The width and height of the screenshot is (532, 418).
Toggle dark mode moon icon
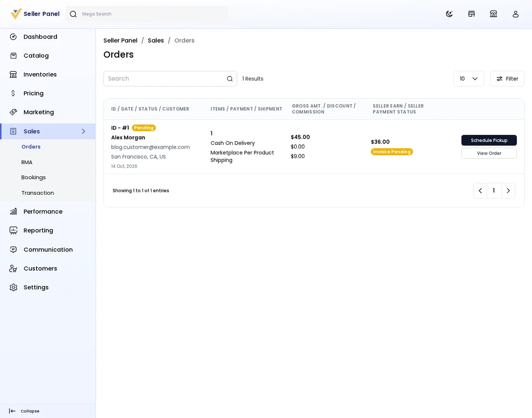(449, 14)
